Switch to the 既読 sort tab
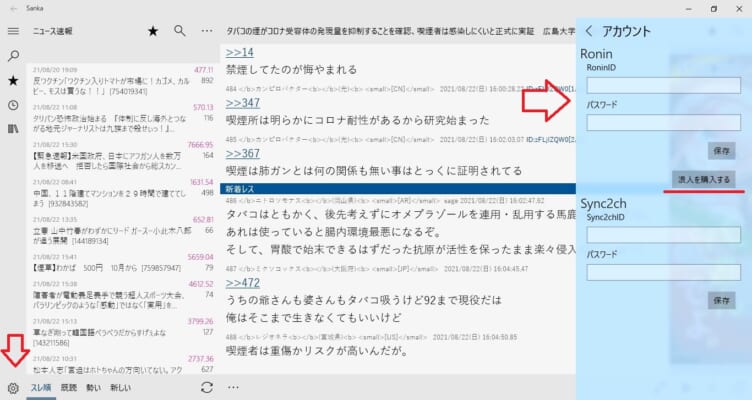Screen dimensions: 752x400 (x=68, y=388)
